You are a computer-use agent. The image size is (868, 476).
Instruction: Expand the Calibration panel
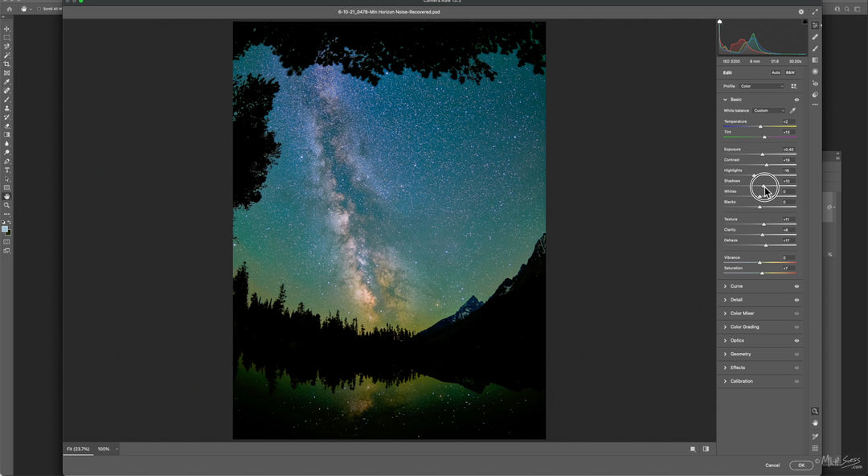(741, 381)
